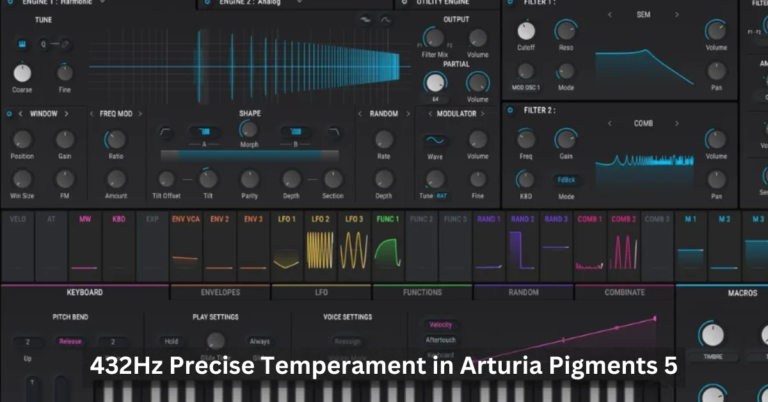Click the Reassign voice settings button
This screenshot has width=768, height=402.
tap(347, 341)
